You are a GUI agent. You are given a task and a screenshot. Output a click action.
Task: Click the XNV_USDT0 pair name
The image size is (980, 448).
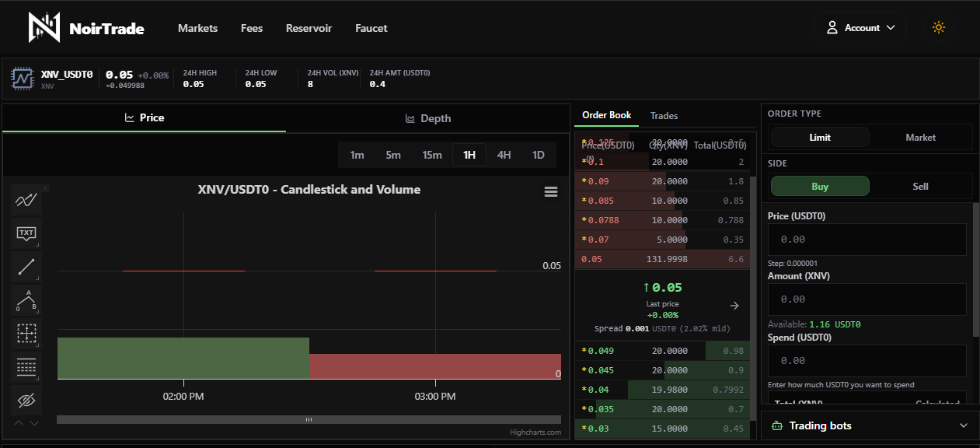click(x=67, y=74)
